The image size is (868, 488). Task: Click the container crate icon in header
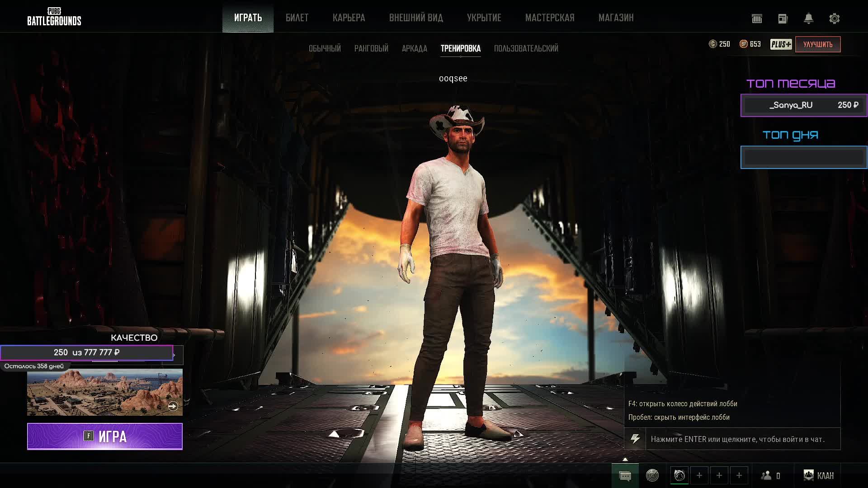(x=757, y=19)
